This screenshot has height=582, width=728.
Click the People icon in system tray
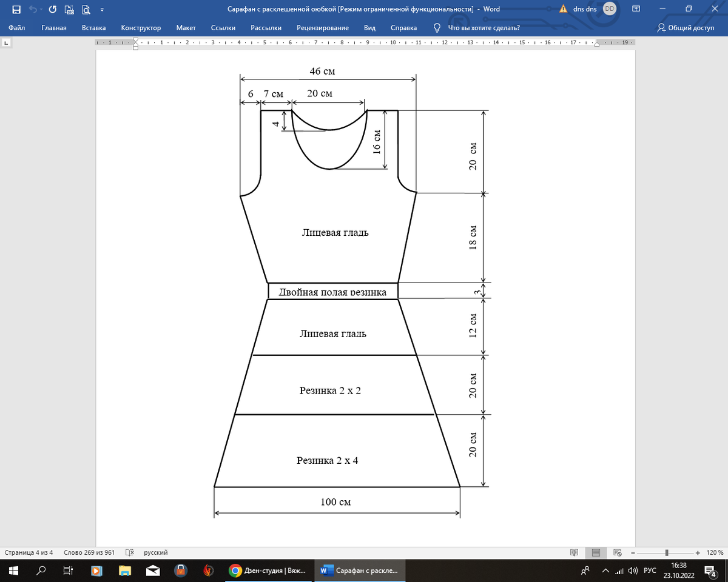coord(585,570)
